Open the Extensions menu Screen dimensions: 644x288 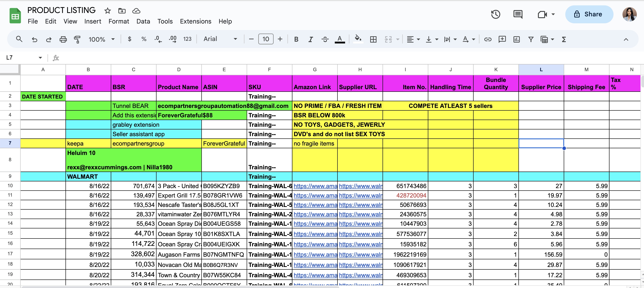click(x=196, y=21)
